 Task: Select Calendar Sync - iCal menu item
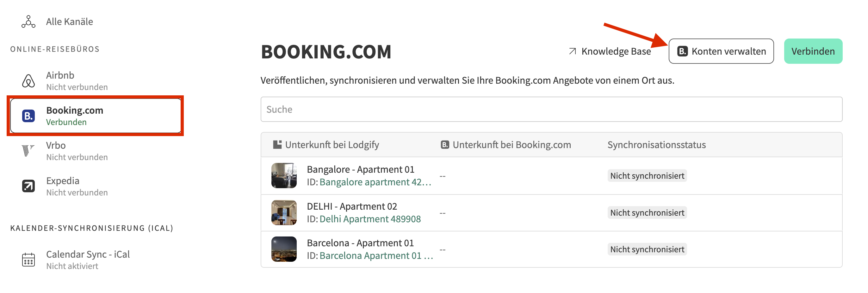(95, 260)
